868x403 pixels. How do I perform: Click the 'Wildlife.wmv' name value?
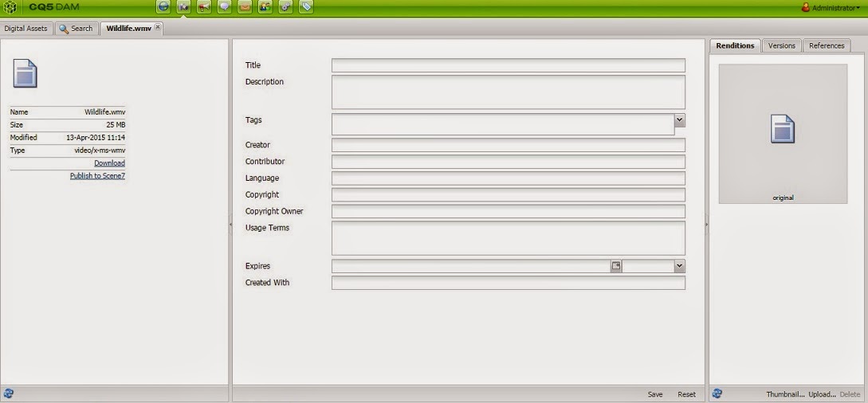104,112
